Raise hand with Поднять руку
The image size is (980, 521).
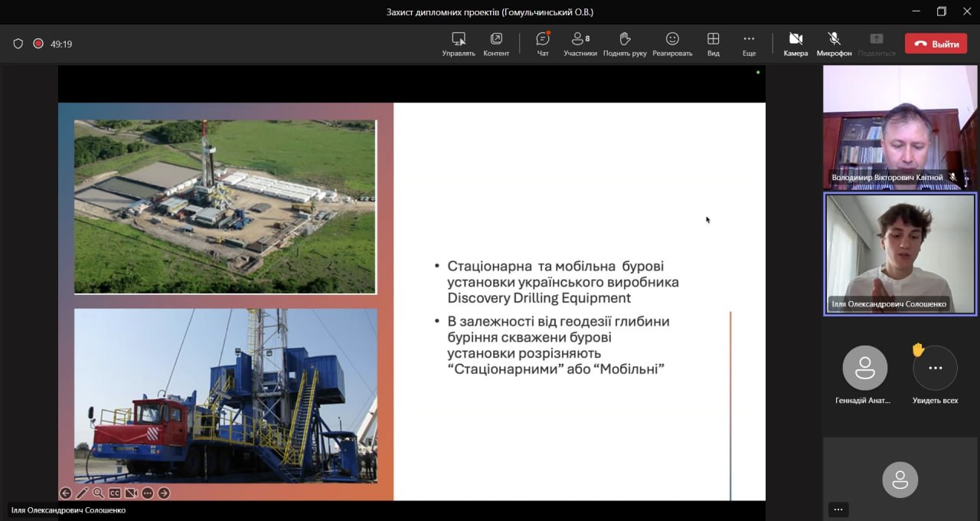pyautogui.click(x=625, y=44)
